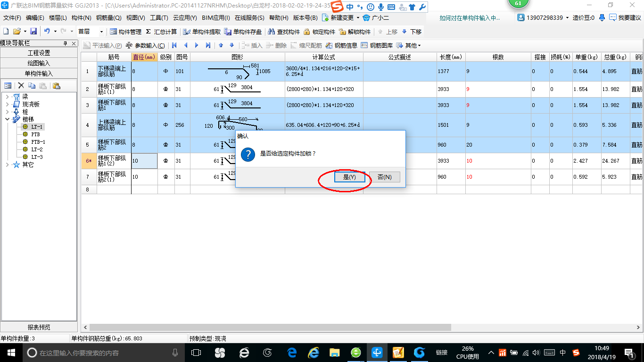Open the 构件(N) menu
644x362 pixels.
[81, 17]
